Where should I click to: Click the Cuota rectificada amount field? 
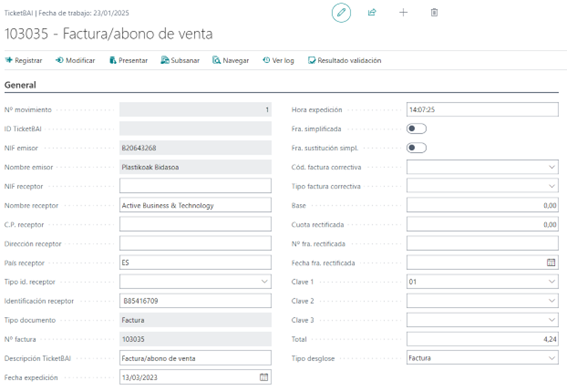click(482, 224)
